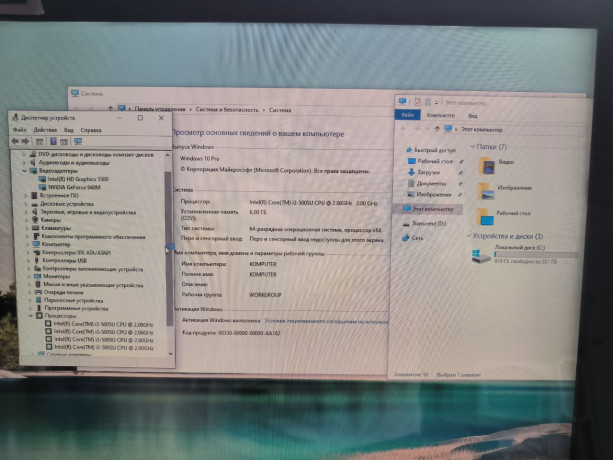Collapse the Видеоадаптеры tree node
This screenshot has height=460, width=613.
(24, 171)
